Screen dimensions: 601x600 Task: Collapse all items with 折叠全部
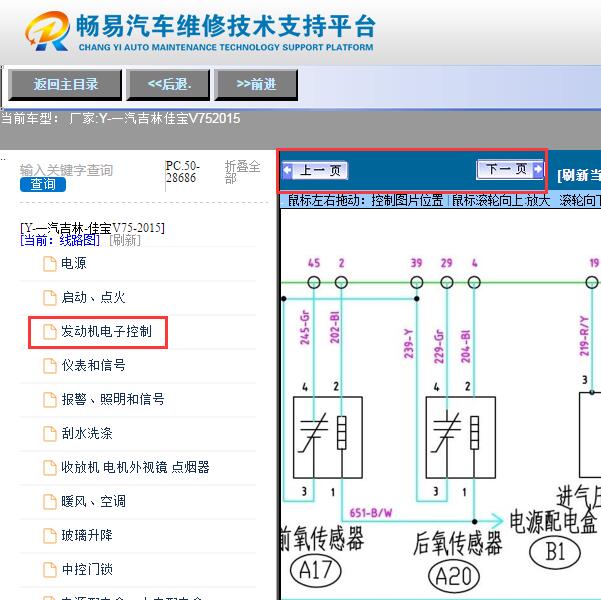[x=242, y=172]
